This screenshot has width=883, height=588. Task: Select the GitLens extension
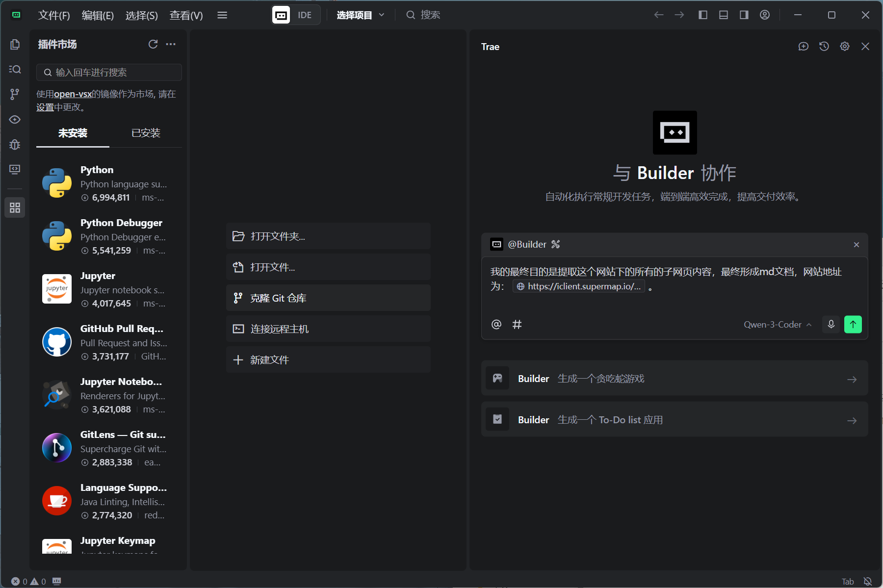pos(109,448)
